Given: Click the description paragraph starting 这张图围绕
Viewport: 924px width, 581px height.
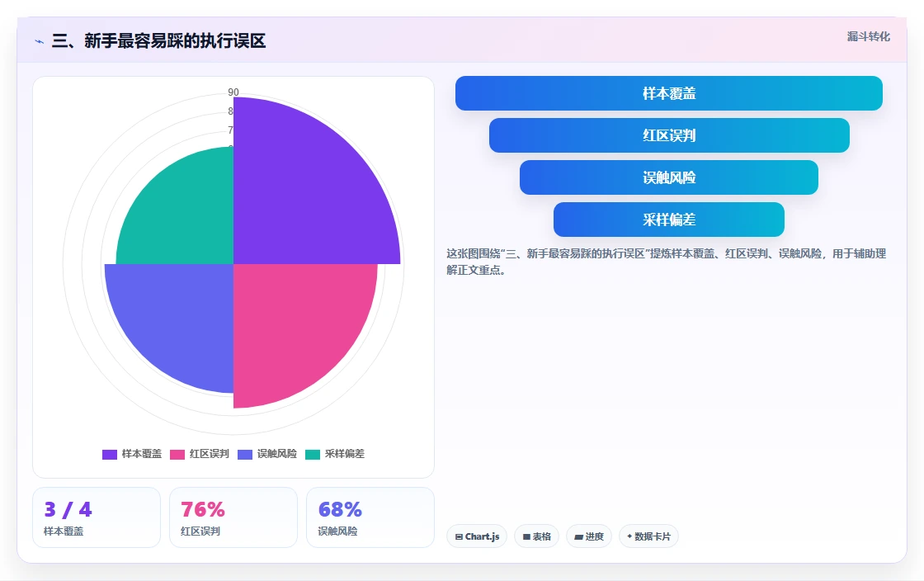Looking at the screenshot, I should click(667, 262).
